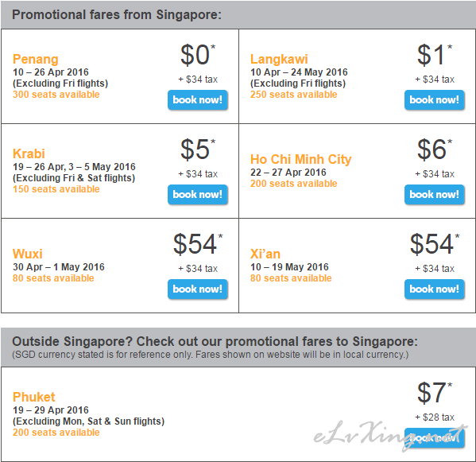Open the Wuxi destination heading
The width and height of the screenshot is (476, 462).
tap(28, 254)
